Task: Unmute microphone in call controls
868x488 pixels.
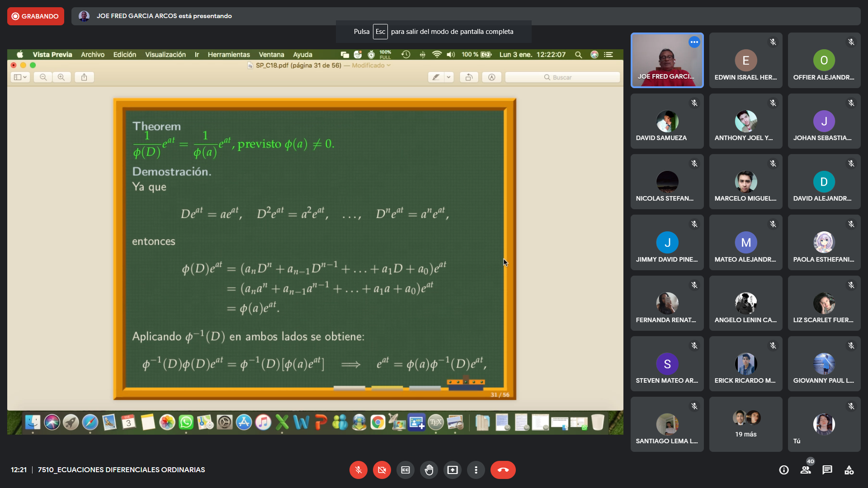Action: 358,470
